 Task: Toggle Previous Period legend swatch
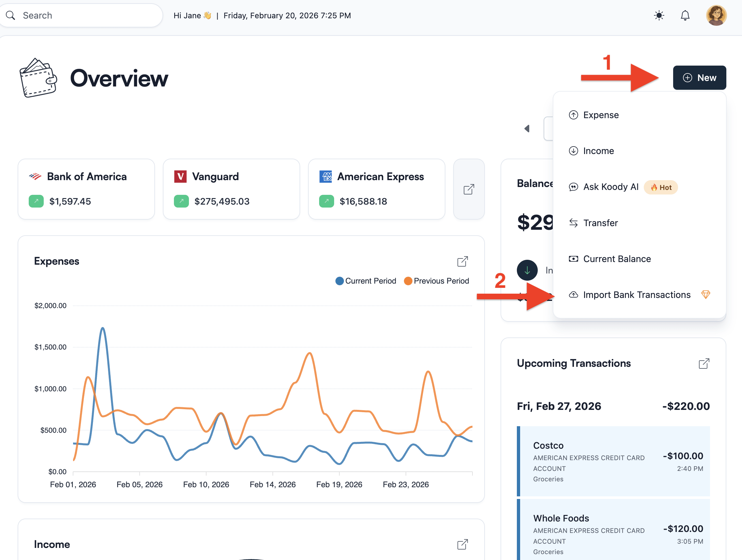tap(408, 281)
